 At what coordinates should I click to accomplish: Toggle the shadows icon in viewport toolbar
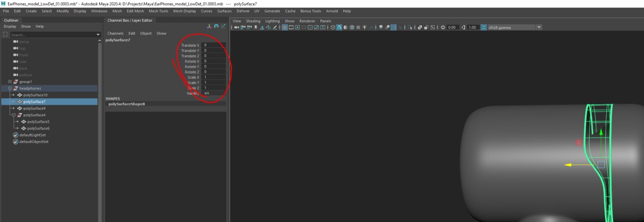pos(371,27)
